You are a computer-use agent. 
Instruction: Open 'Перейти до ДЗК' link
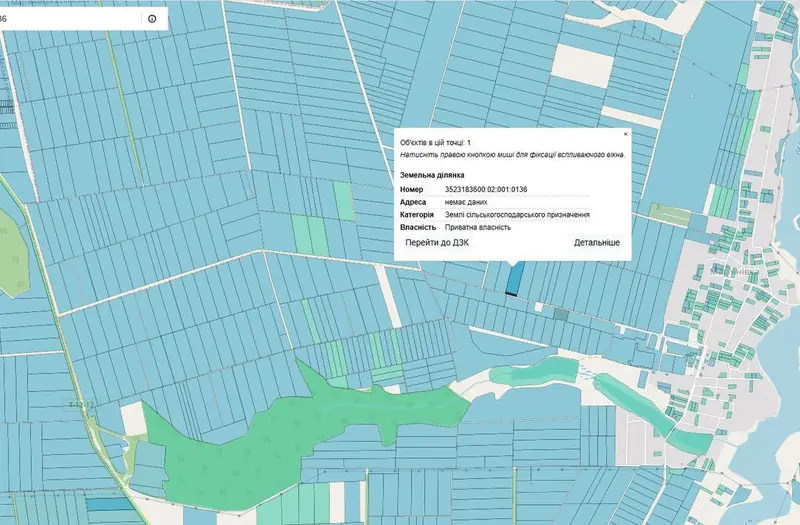[437, 243]
